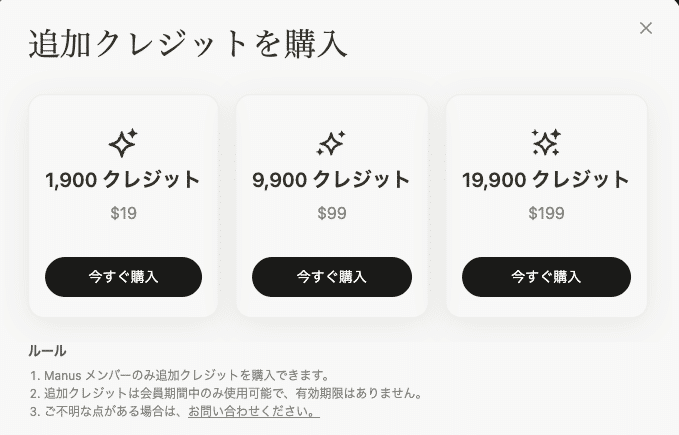Click the triple-sparkle icon above 19,900 クレジット
This screenshot has height=435, width=679.
click(x=546, y=143)
